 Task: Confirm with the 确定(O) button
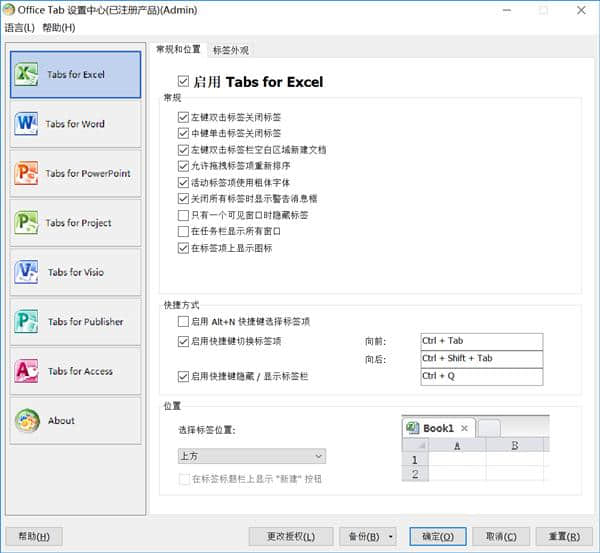[x=438, y=537]
